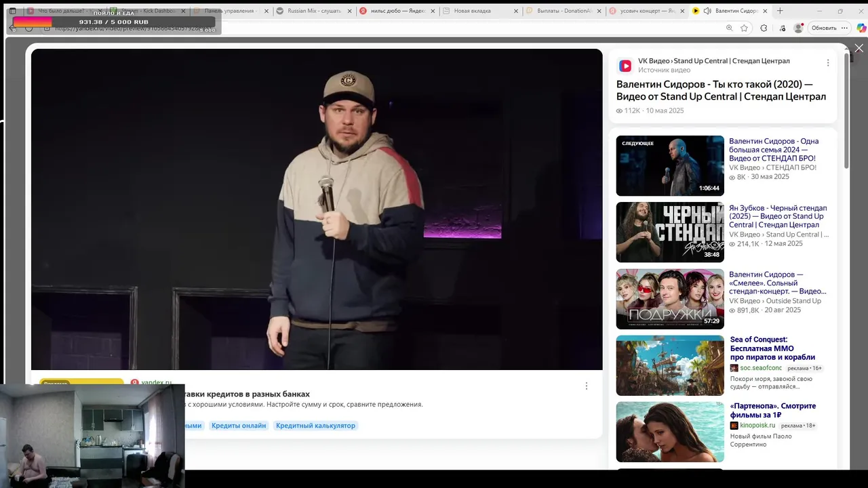Open the credit ad three-dot menu
This screenshot has height=488, width=868.
coord(587,386)
